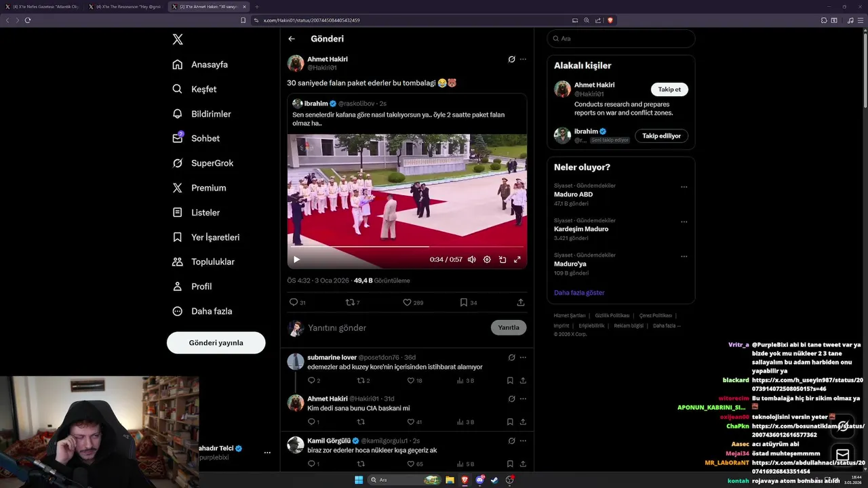This screenshot has height=488, width=868.
Task: Share the main post
Action: click(521, 302)
